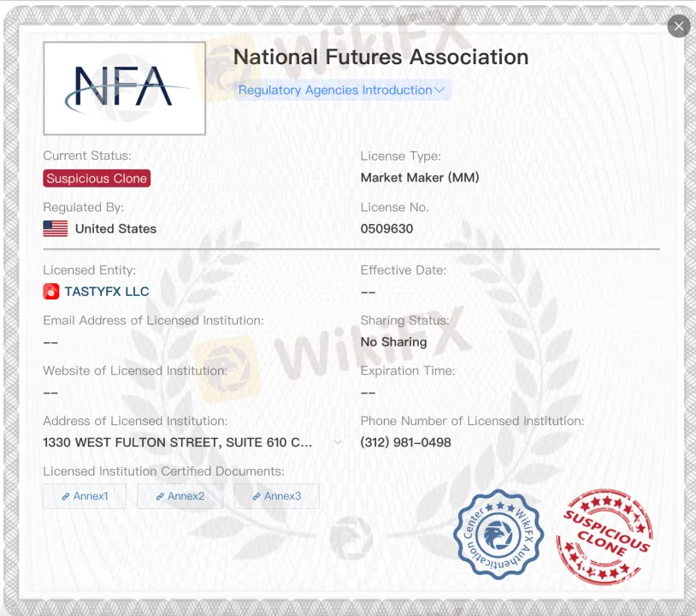Viewport: 696px width, 616px height.
Task: Open Annex1 certified document
Action: [x=85, y=496]
